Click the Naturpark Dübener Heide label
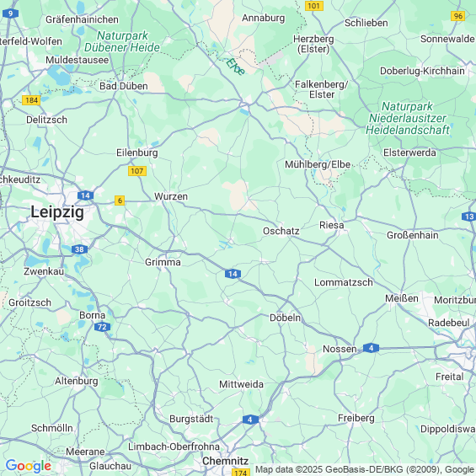The width and height of the screenshot is (476, 476). click(x=122, y=41)
